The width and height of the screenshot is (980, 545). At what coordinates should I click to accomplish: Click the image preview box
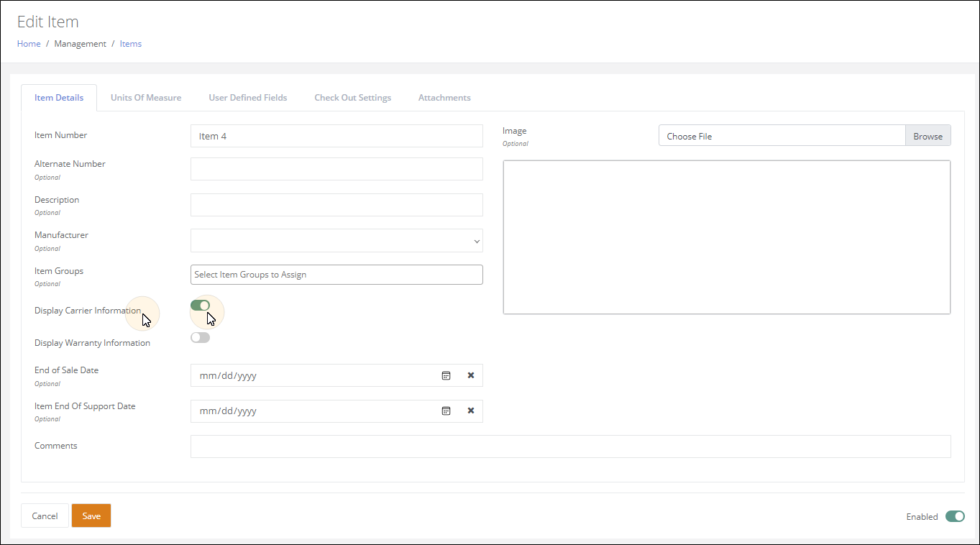point(727,237)
